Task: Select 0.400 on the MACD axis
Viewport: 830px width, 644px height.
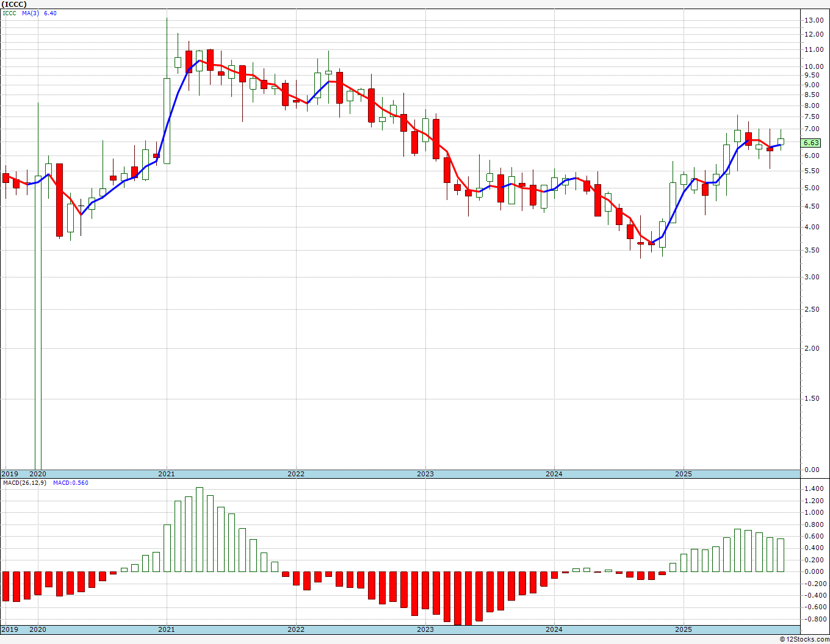Action: pos(814,548)
